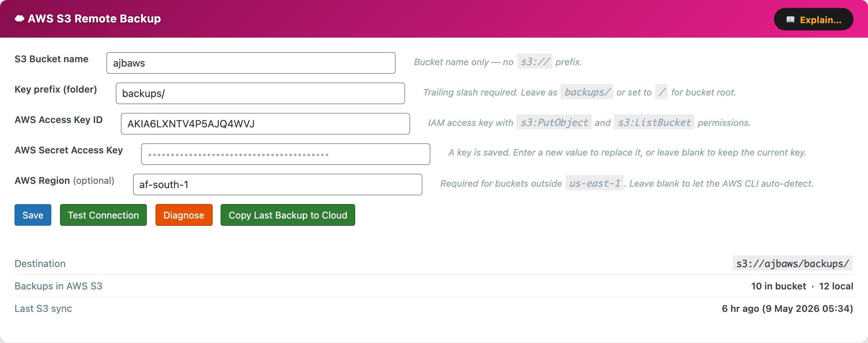The width and height of the screenshot is (868, 343).
Task: Click Copy Last Backup to Cloud
Action: point(288,215)
